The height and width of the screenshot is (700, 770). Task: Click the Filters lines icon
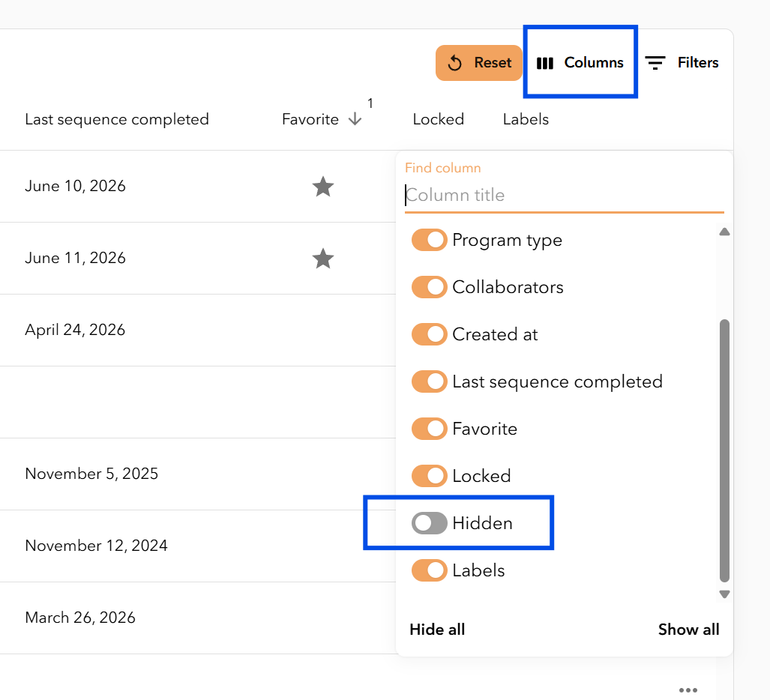[655, 63]
